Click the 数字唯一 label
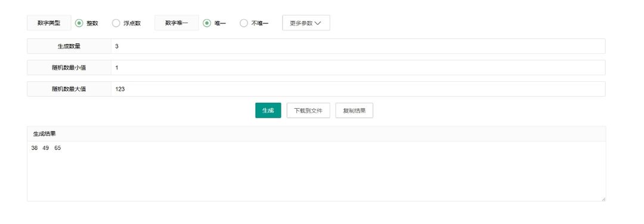The image size is (644, 224). pyautogui.click(x=177, y=23)
